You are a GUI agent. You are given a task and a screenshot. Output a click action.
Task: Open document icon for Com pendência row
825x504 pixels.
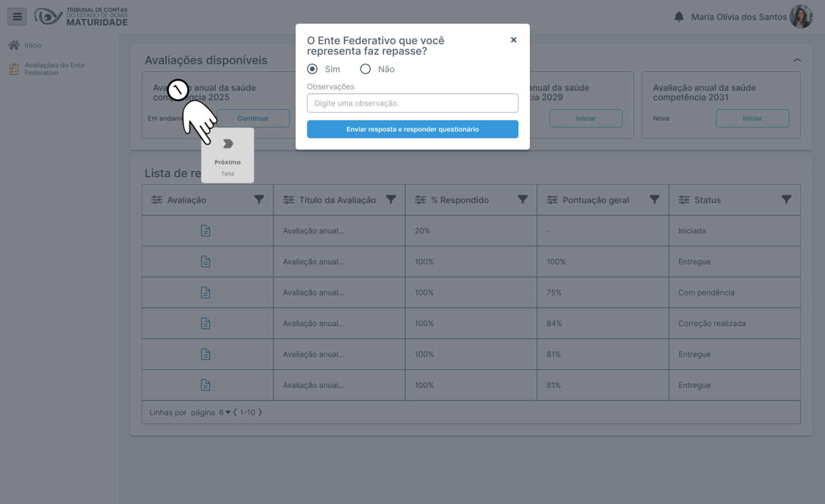click(206, 293)
